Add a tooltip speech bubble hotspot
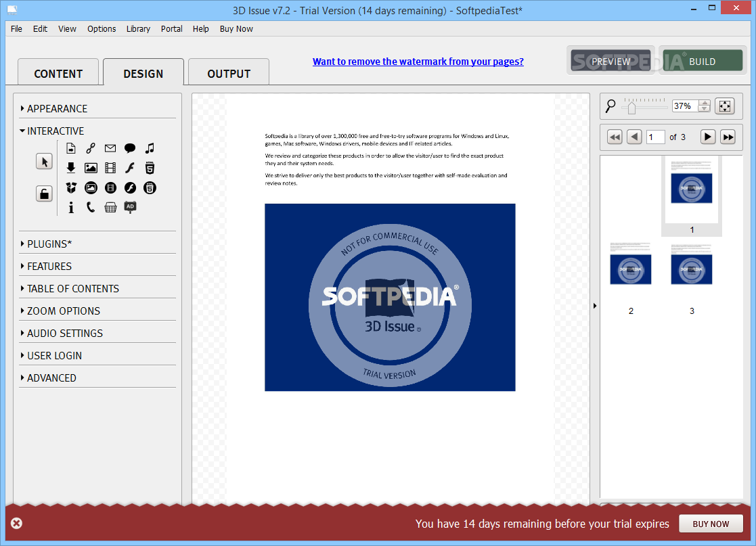This screenshot has height=546, width=756. point(130,148)
